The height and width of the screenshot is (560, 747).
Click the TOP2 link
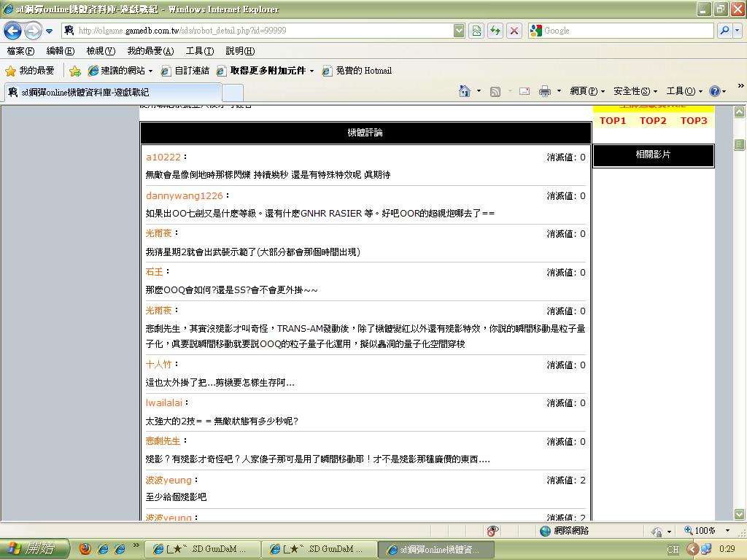click(653, 121)
